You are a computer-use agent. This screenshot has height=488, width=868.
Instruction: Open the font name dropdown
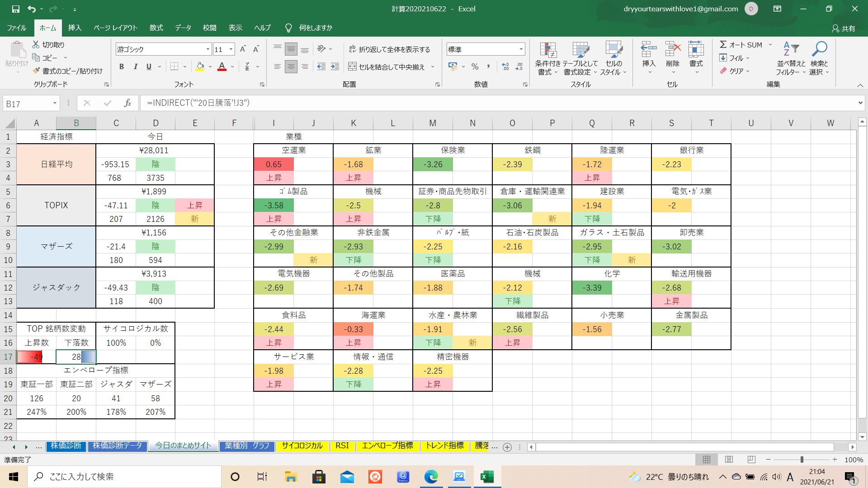(x=208, y=49)
